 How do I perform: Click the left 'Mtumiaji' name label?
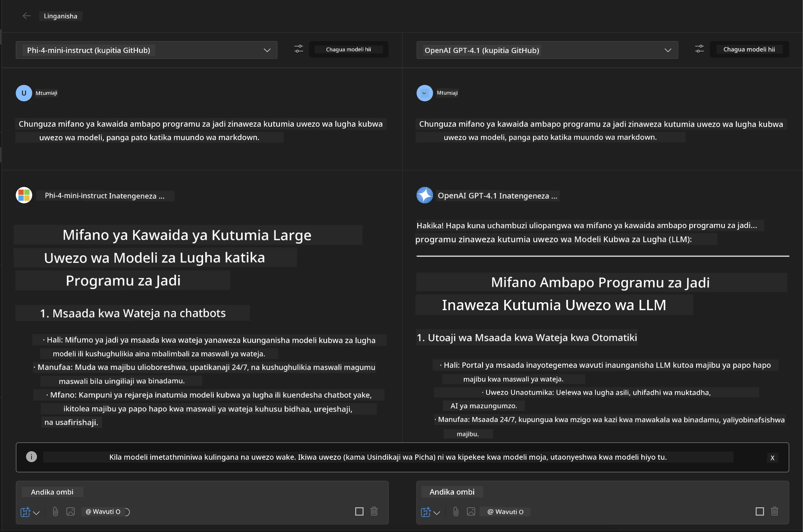(46, 93)
